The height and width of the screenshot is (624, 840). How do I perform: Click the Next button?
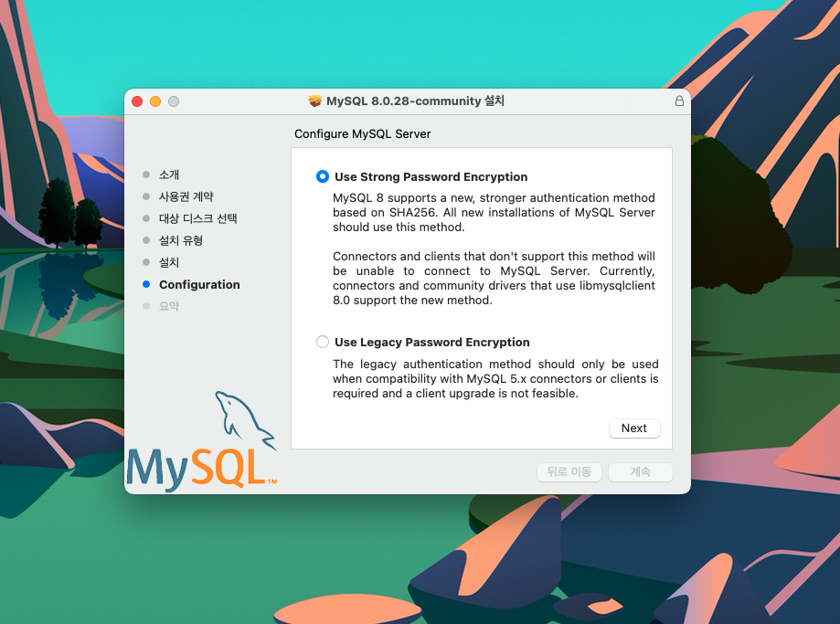click(x=634, y=428)
